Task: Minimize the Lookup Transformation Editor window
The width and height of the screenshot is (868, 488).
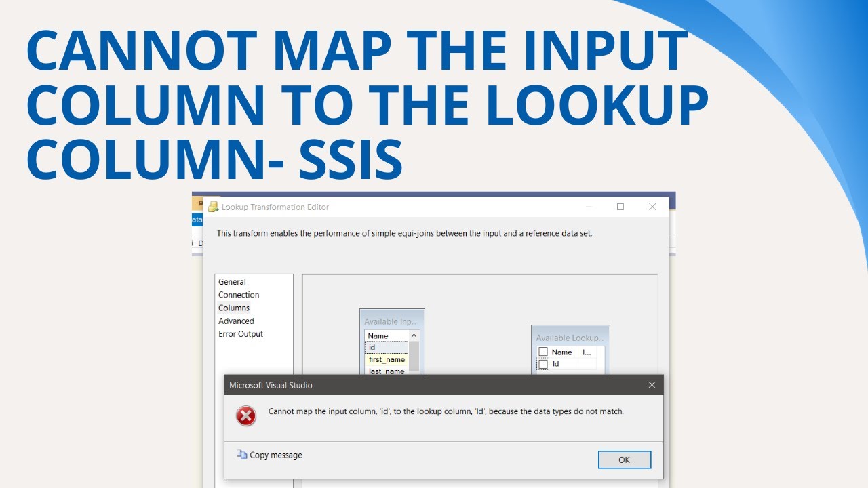Action: pos(588,207)
